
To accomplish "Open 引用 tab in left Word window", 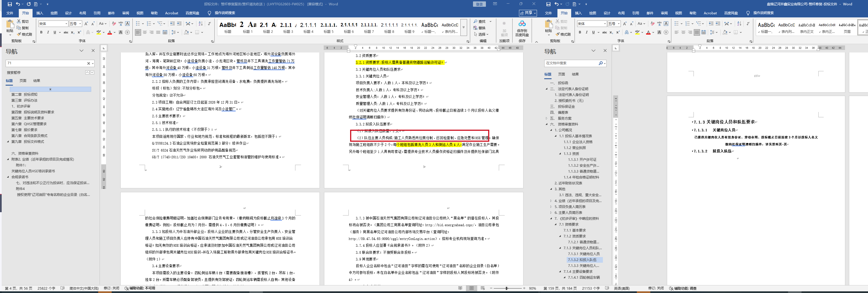I will 97,13.
